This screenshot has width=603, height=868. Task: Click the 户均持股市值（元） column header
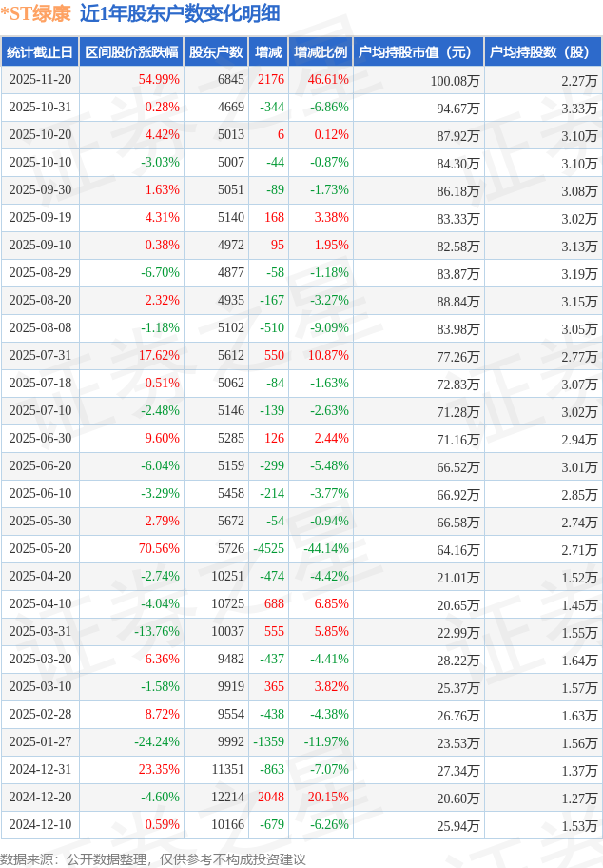pos(418,52)
